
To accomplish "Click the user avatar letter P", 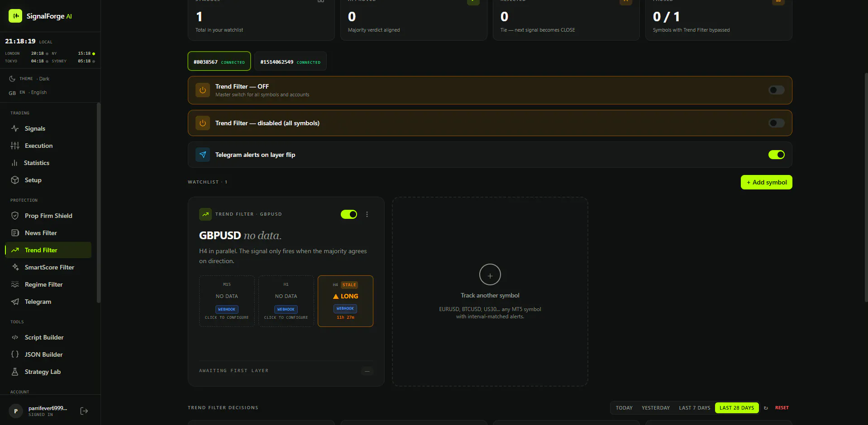I will point(16,411).
